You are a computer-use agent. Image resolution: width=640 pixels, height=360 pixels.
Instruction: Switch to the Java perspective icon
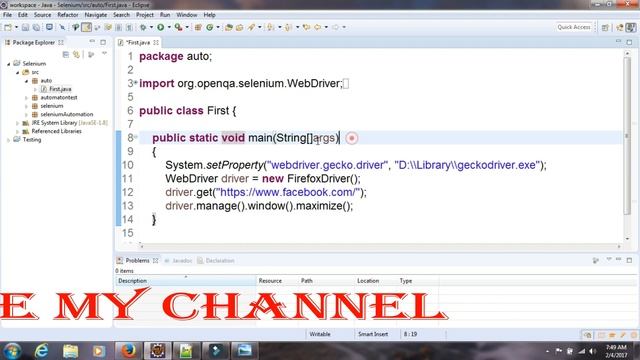(x=631, y=27)
